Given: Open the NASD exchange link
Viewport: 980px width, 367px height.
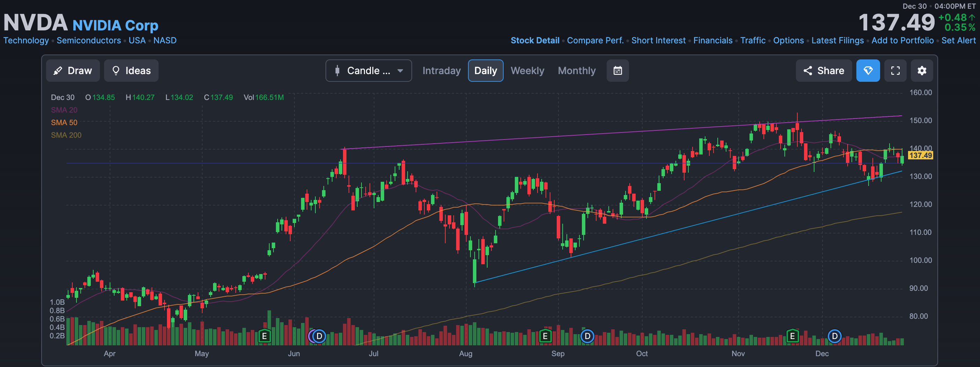Looking at the screenshot, I should click(165, 40).
